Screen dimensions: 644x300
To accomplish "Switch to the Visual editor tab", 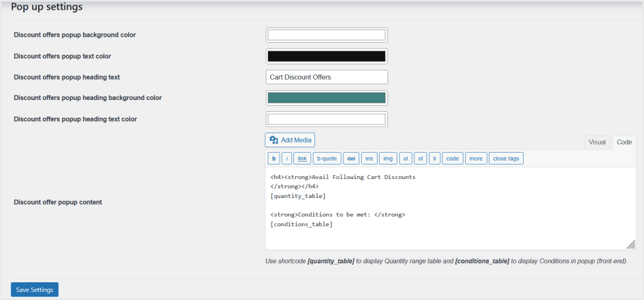I will coord(597,142).
